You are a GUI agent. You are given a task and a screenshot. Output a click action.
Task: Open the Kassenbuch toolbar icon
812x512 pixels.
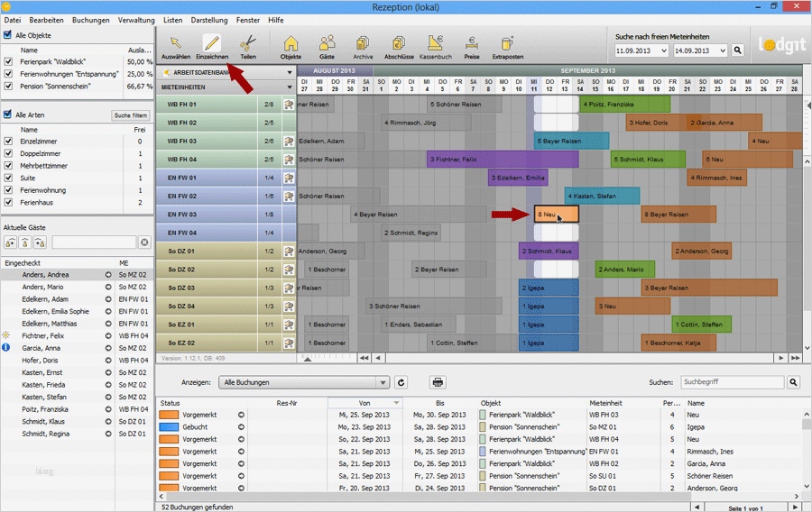[435, 47]
